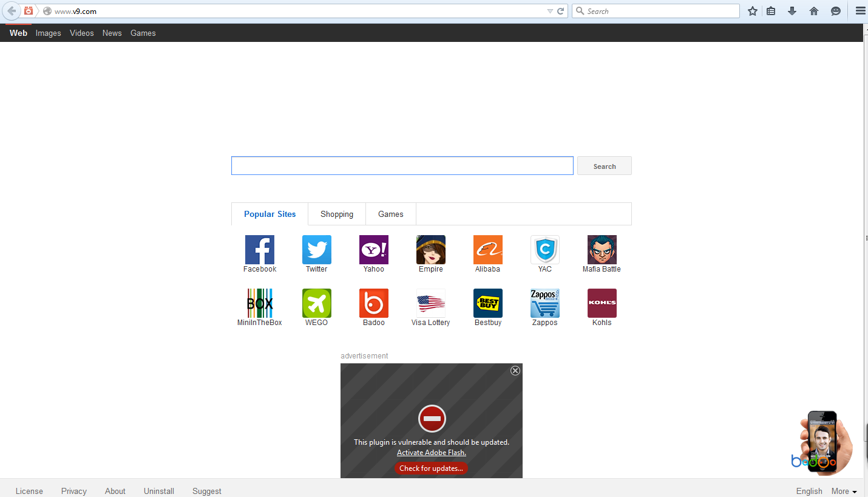The image size is (868, 497).
Task: Select Web in the top navigation bar
Action: tap(18, 33)
